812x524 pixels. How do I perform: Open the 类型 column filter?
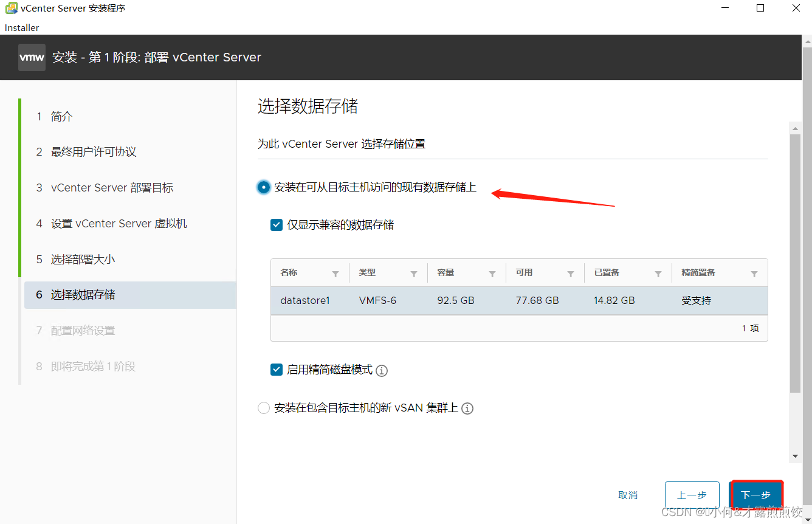point(414,274)
